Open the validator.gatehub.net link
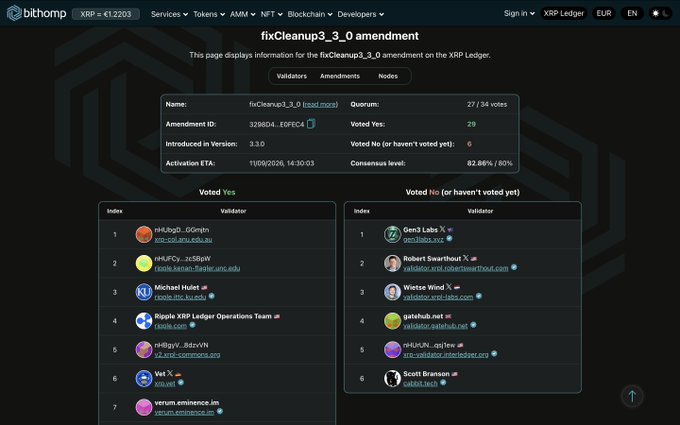Screen dimensions: 680x425 coord(435,326)
